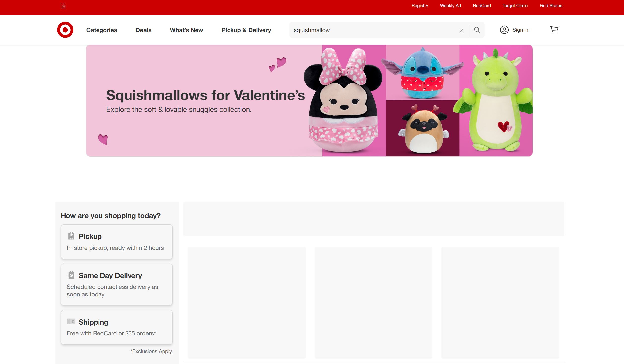Image resolution: width=624 pixels, height=364 pixels.
Task: Click the Stitch squishmallow image
Action: (x=423, y=73)
